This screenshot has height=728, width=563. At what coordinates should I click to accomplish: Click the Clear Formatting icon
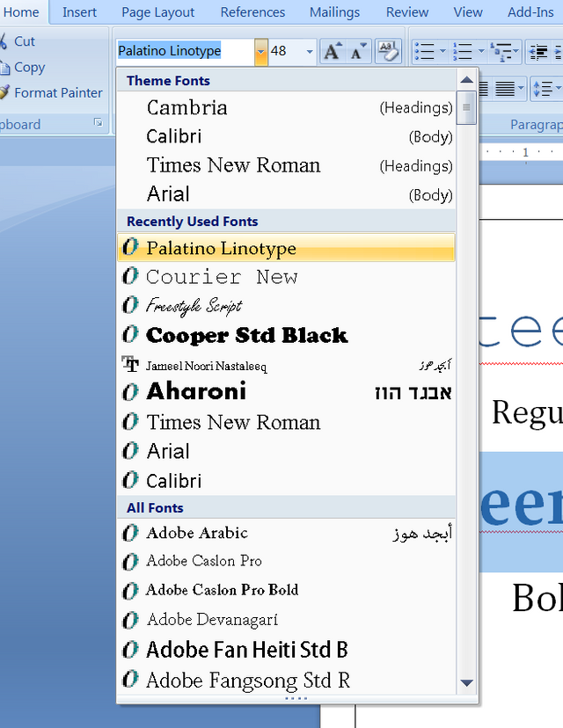tap(388, 51)
